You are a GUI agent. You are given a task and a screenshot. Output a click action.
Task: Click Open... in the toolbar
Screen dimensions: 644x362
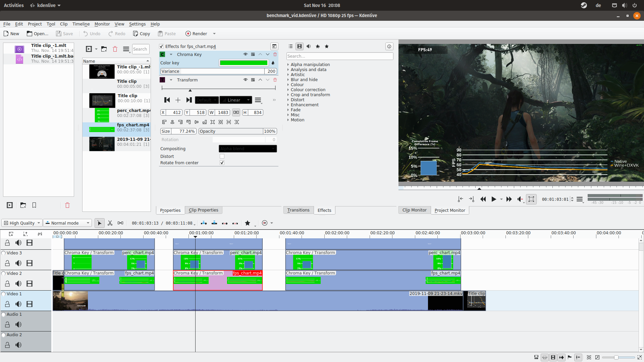(x=38, y=34)
